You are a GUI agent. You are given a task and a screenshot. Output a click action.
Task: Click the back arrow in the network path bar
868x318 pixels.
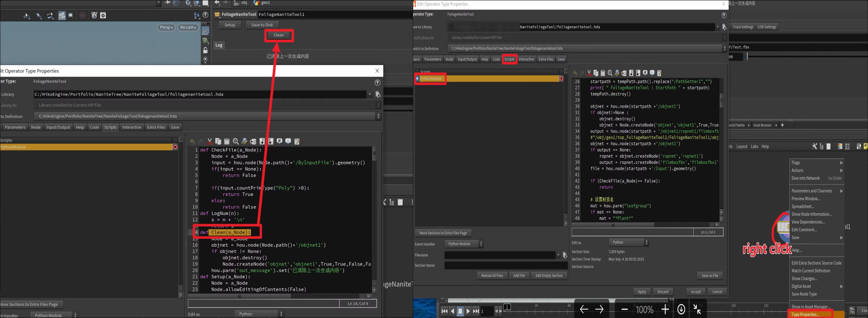tap(217, 3)
